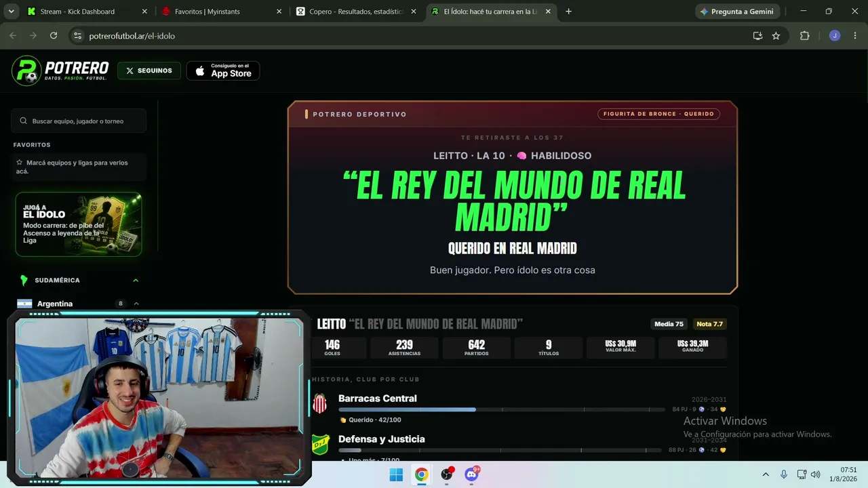Click the US$ 39,3M Ganado stat box

click(x=692, y=348)
